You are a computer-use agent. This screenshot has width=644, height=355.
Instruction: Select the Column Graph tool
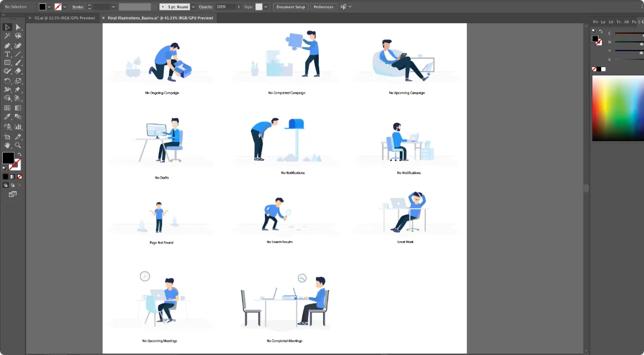tap(18, 127)
